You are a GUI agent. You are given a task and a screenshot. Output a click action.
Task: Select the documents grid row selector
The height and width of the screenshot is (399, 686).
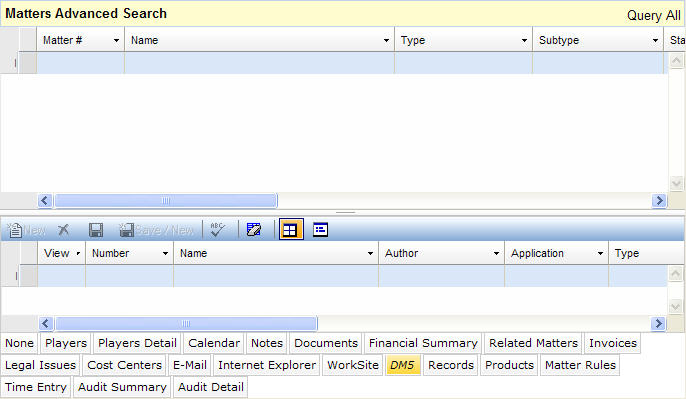[29, 276]
